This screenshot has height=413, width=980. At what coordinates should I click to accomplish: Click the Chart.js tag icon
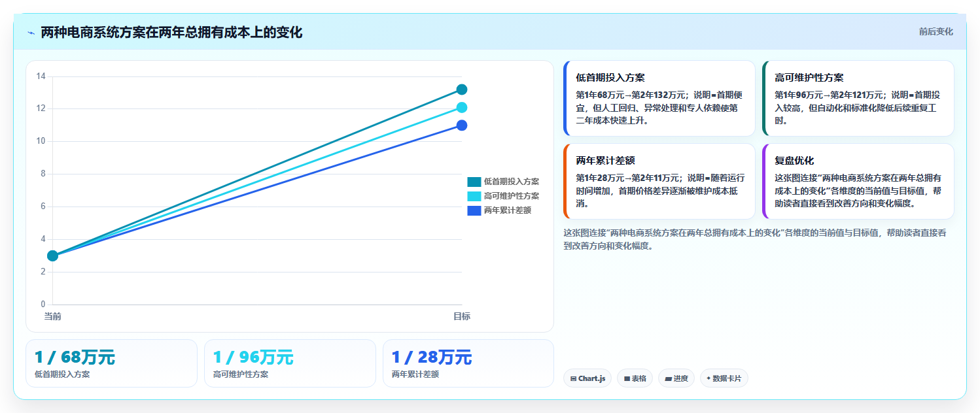(574, 378)
